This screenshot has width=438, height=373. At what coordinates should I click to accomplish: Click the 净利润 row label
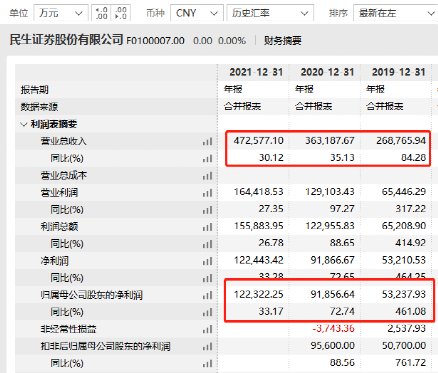(55, 261)
